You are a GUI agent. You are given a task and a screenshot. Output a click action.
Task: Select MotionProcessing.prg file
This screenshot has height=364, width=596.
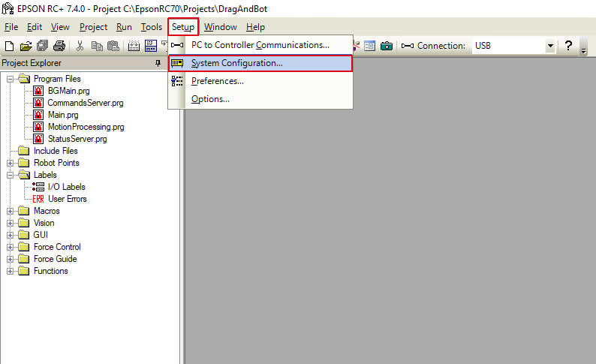click(x=86, y=127)
